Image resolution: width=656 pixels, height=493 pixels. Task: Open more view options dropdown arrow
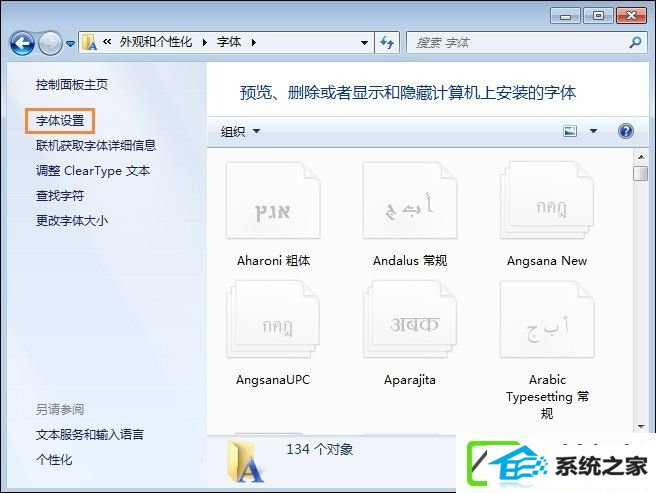pyautogui.click(x=593, y=131)
